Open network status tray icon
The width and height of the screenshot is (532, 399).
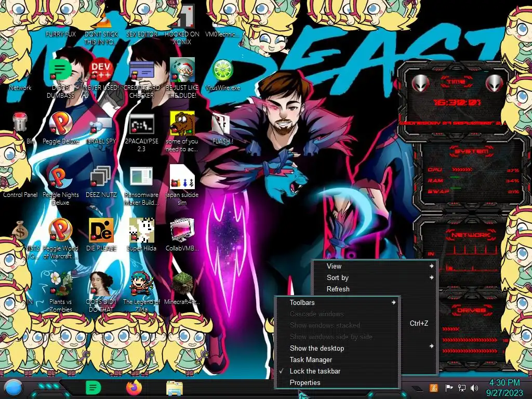click(x=462, y=388)
